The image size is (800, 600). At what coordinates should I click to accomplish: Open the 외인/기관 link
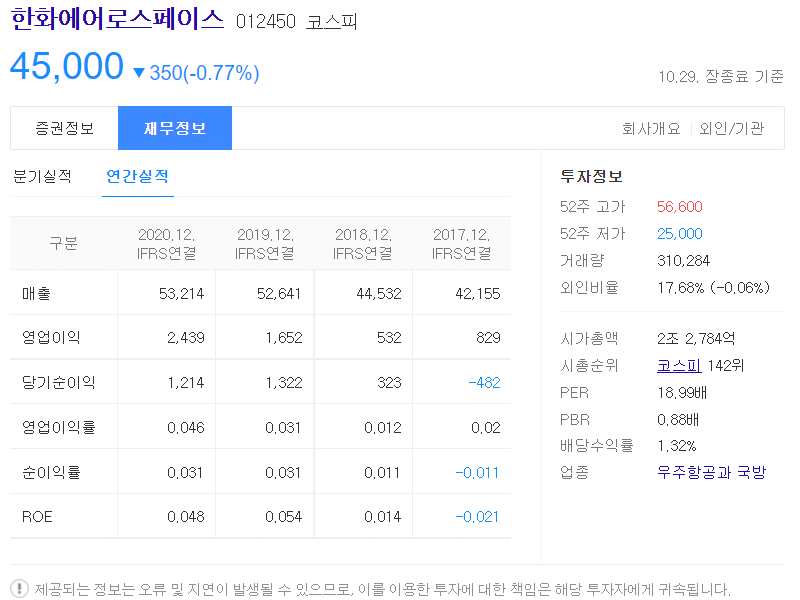click(x=732, y=129)
